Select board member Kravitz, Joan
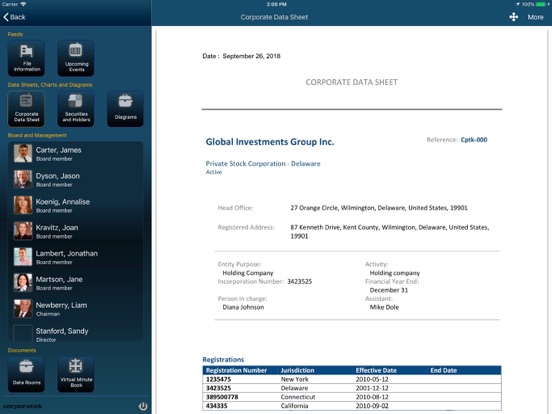The width and height of the screenshot is (552, 414). (76, 231)
